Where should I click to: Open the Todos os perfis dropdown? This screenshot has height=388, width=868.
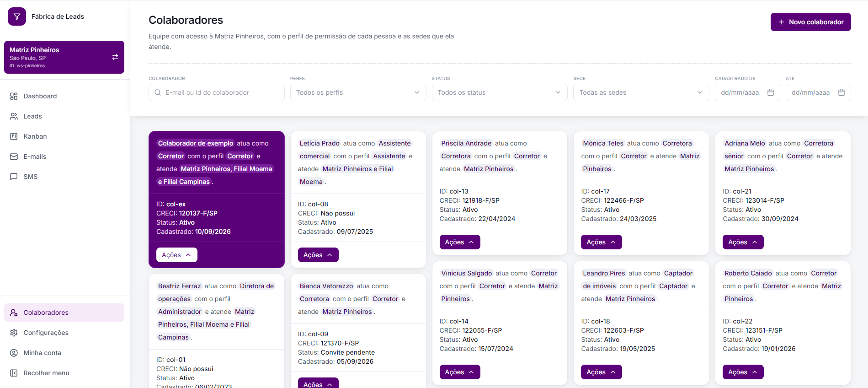tap(358, 92)
